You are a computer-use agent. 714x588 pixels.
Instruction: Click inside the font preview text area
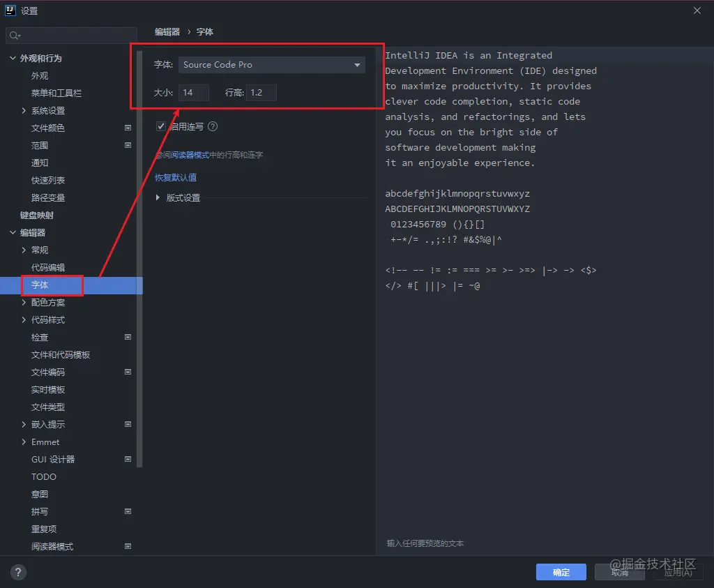point(545,301)
